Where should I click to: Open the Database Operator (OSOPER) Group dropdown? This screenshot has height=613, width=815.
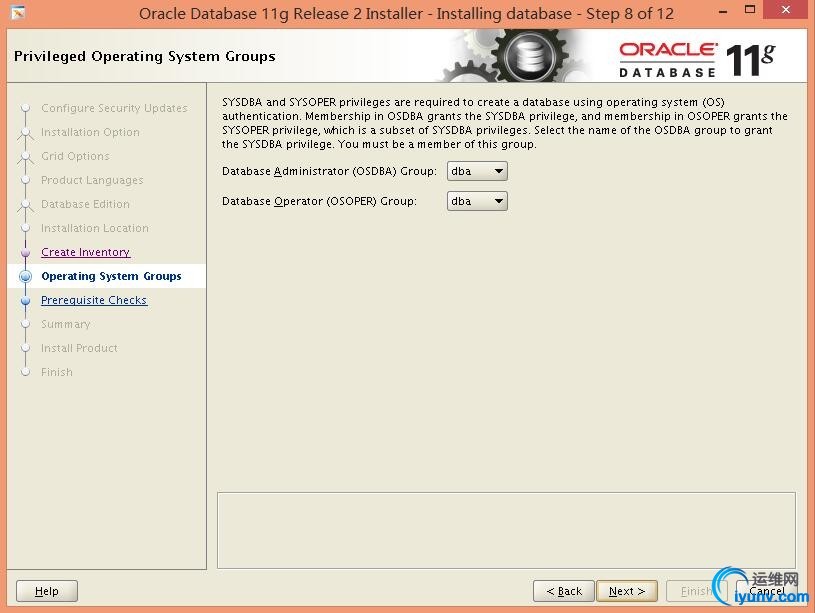point(477,201)
